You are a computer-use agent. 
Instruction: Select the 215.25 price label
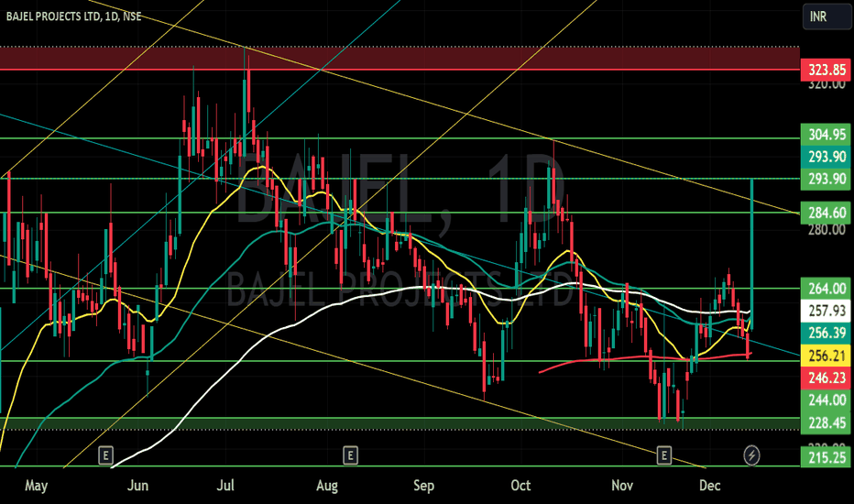point(826,457)
